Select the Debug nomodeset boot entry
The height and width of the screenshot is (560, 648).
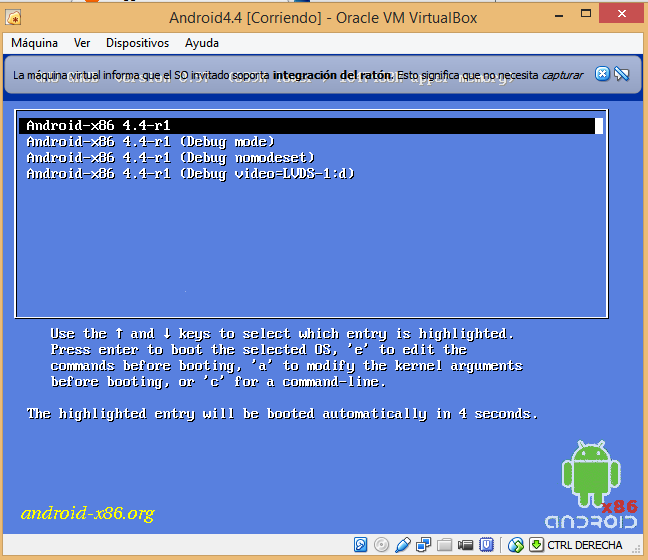coord(170,158)
